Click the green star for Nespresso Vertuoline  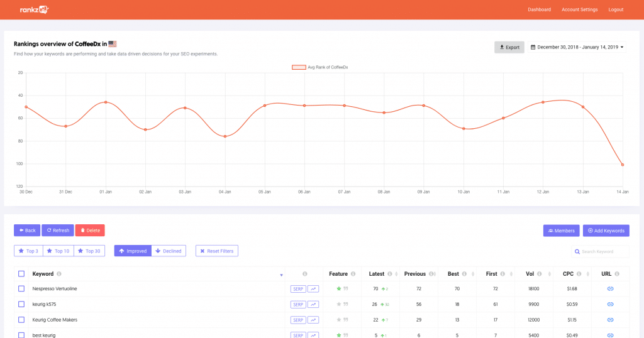pyautogui.click(x=339, y=289)
